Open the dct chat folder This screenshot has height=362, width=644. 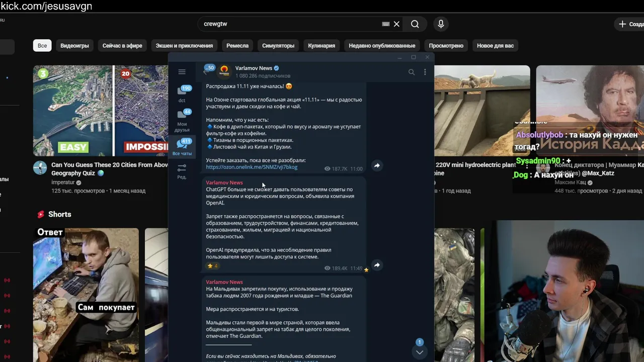tap(182, 94)
